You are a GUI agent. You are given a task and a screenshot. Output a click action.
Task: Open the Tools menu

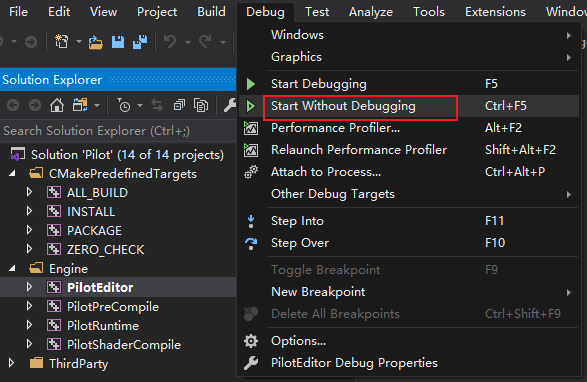tap(429, 12)
